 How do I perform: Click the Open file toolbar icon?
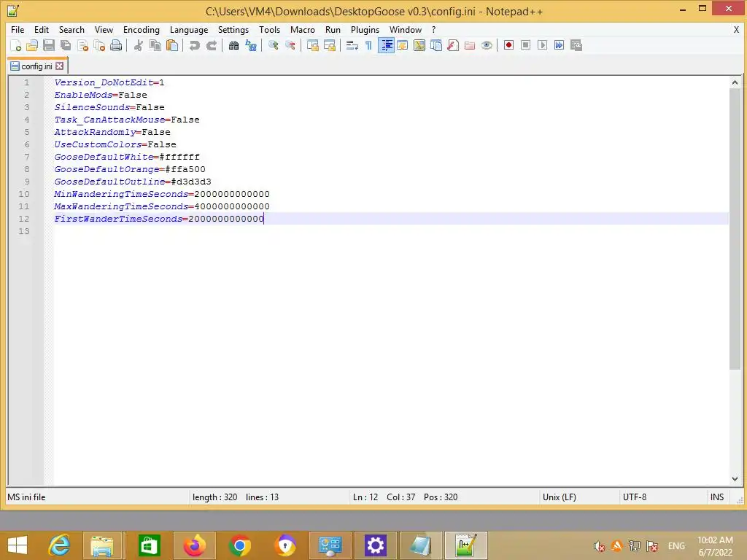[32, 45]
